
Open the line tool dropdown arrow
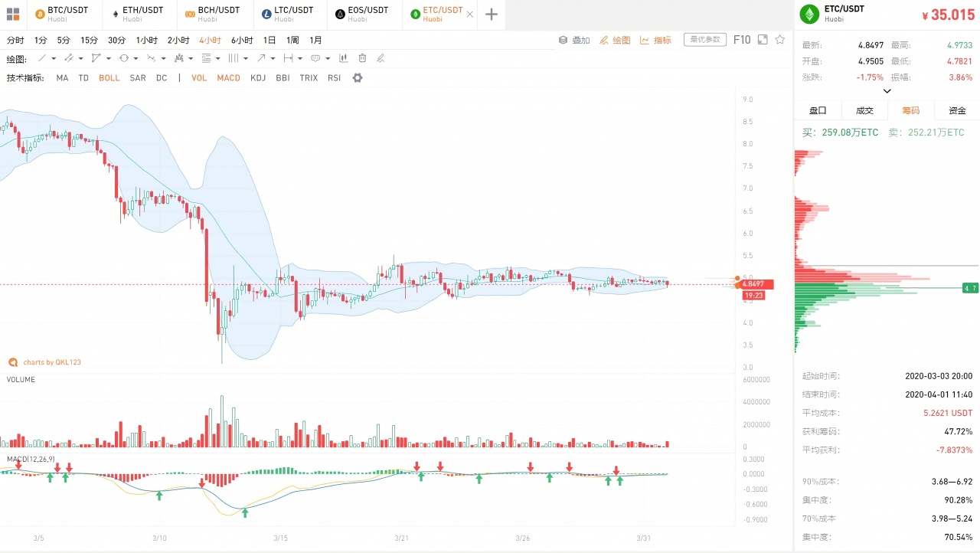pos(54,58)
